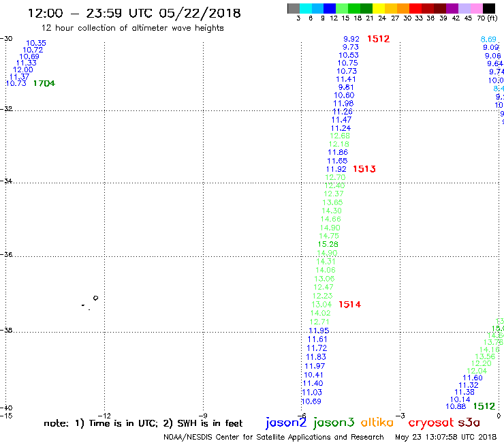Select the dark blue swatch in the legend

[330, 8]
